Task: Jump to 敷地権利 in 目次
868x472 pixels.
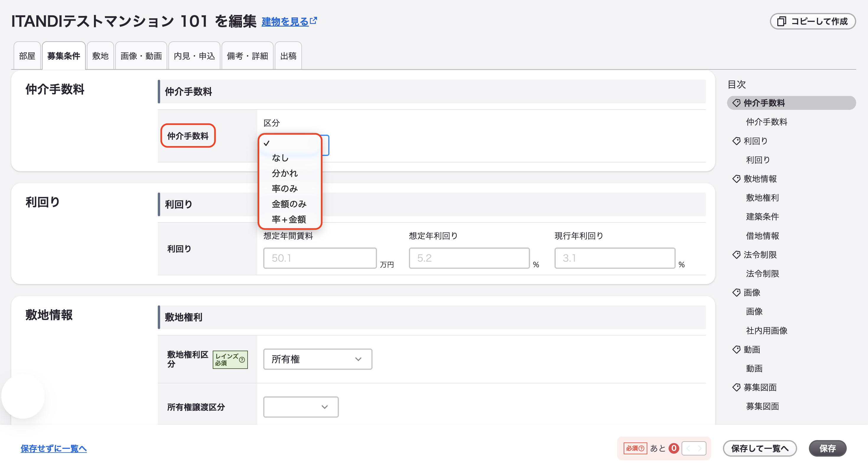Action: (763, 197)
